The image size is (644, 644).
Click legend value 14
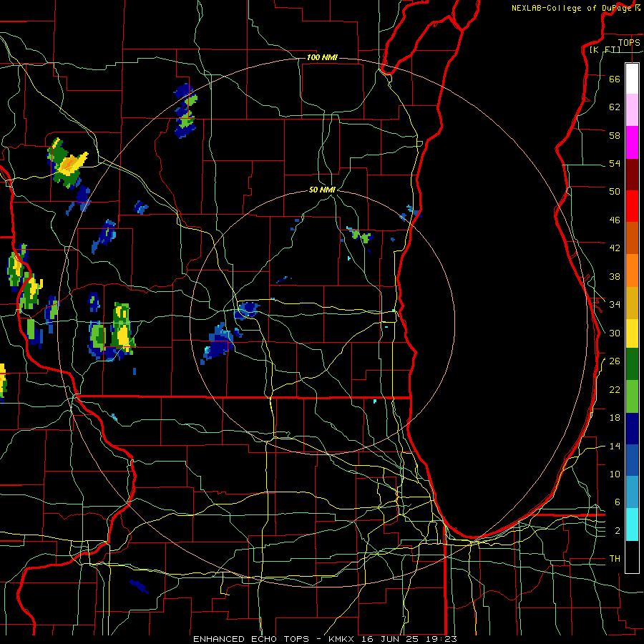pyautogui.click(x=615, y=446)
